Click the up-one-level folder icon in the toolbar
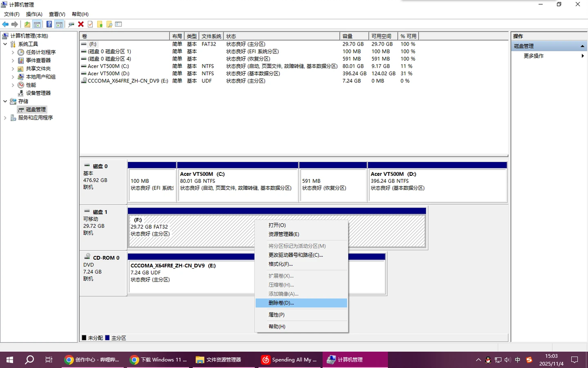 [x=26, y=24]
